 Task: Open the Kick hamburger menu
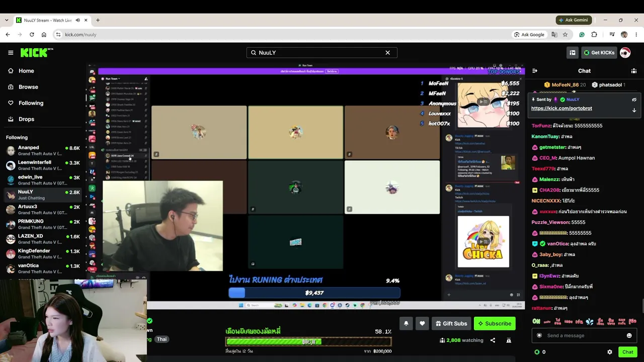click(11, 53)
